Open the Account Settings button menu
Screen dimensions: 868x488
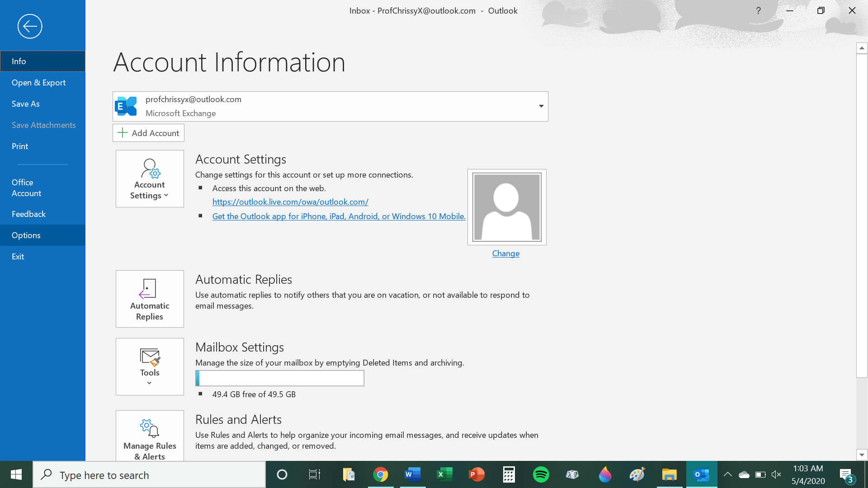click(150, 179)
